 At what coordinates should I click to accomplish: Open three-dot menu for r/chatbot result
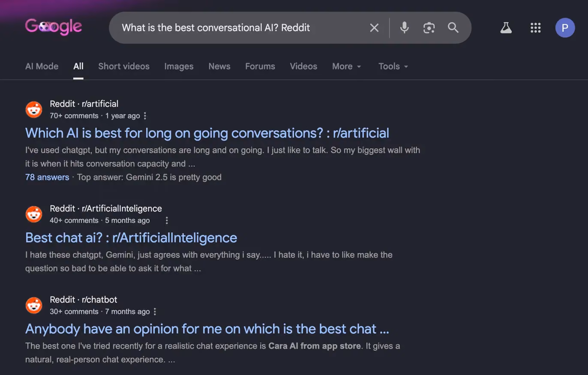click(x=155, y=312)
